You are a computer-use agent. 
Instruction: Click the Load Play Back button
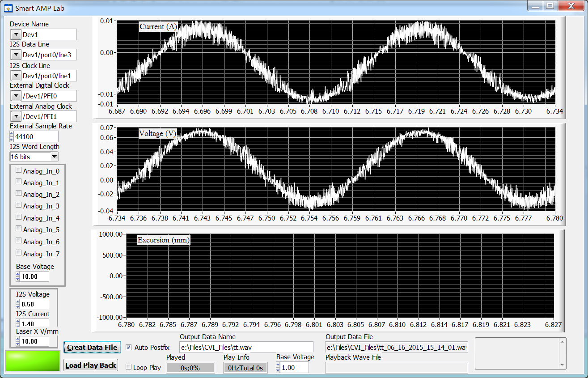click(x=91, y=365)
